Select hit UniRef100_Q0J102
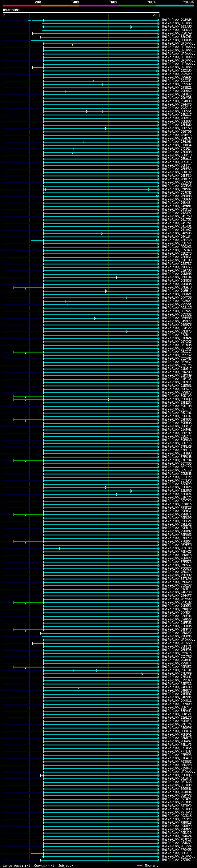The image size is (197, 868). [x=177, y=603]
